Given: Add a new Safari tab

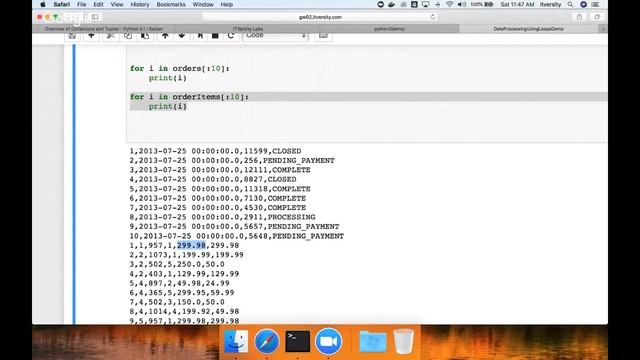Looking at the screenshot, I should click(603, 29).
